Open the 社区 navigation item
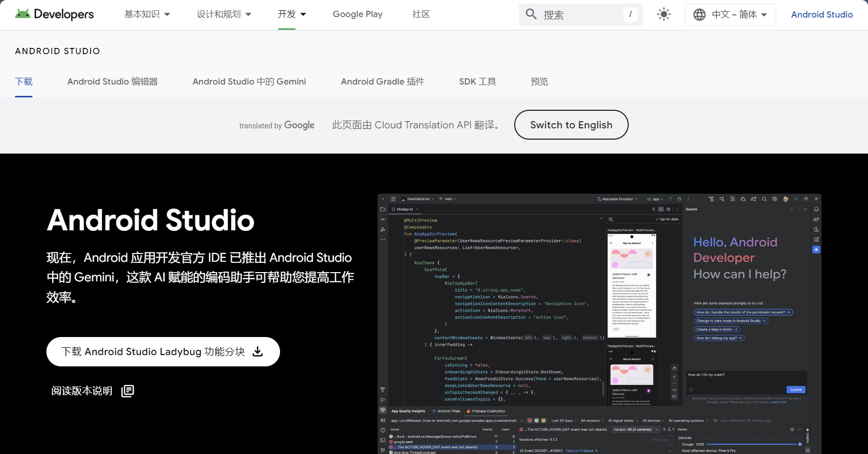Image resolution: width=868 pixels, height=454 pixels. [x=421, y=14]
